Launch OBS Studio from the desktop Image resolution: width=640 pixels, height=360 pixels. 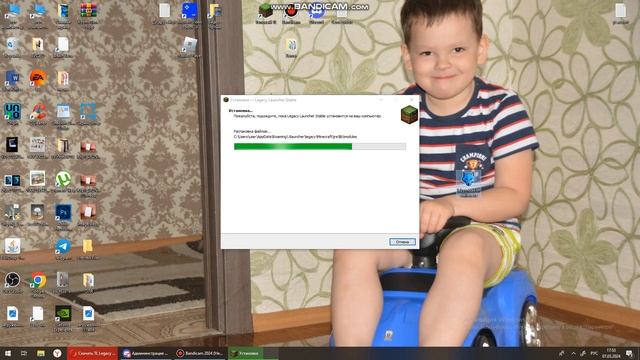click(12, 280)
